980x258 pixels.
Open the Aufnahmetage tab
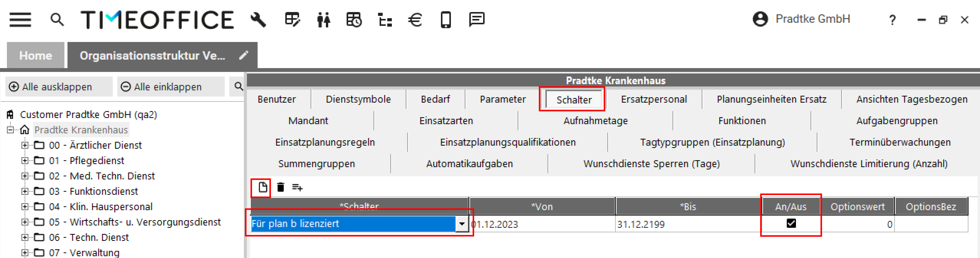[x=595, y=121]
